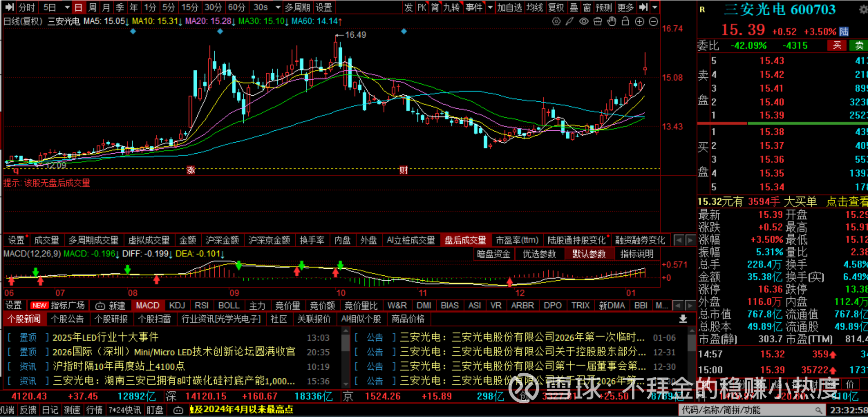Zoom out chart with minus icon

(x=653, y=21)
